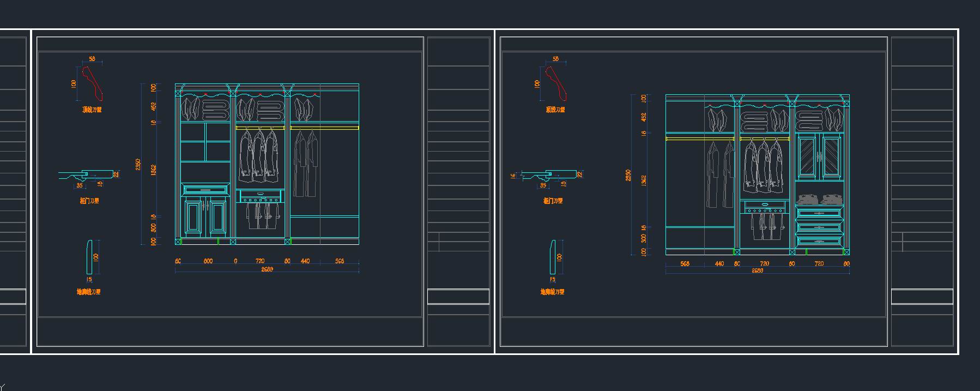
Task: Click the 568 width dimension under right wardrobe
Action: coord(685,264)
